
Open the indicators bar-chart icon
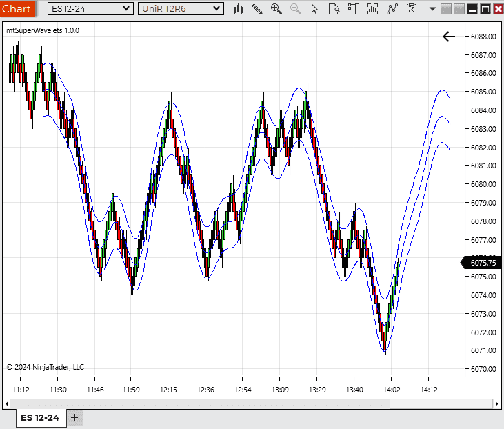tap(372, 9)
